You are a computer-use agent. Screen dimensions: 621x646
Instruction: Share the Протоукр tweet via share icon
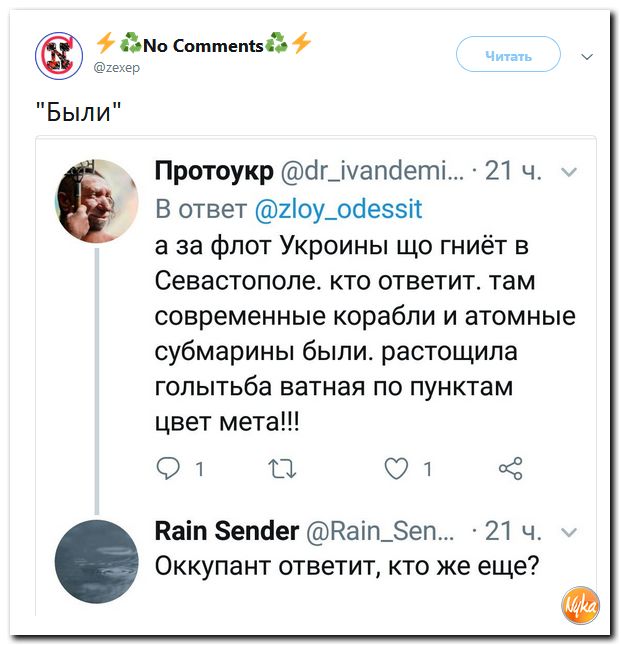click(x=511, y=469)
